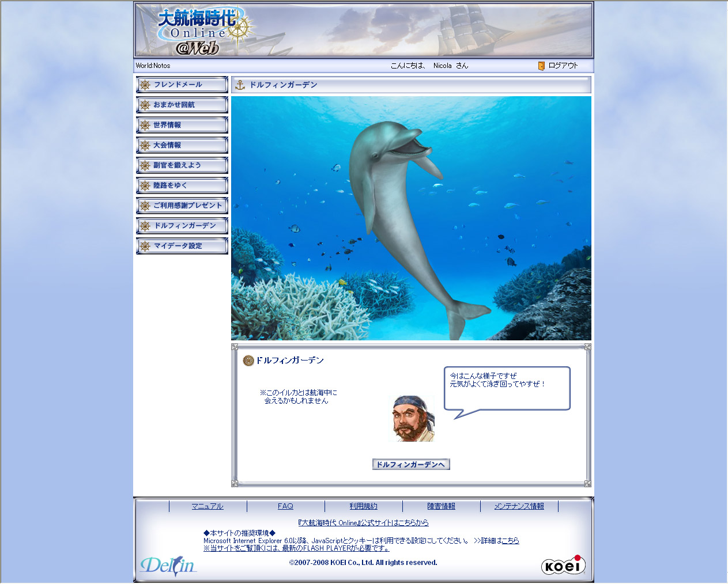Click the 大航海時代 Online @Web logo
Image resolution: width=728 pixels, height=584 pixels.
coord(205,31)
